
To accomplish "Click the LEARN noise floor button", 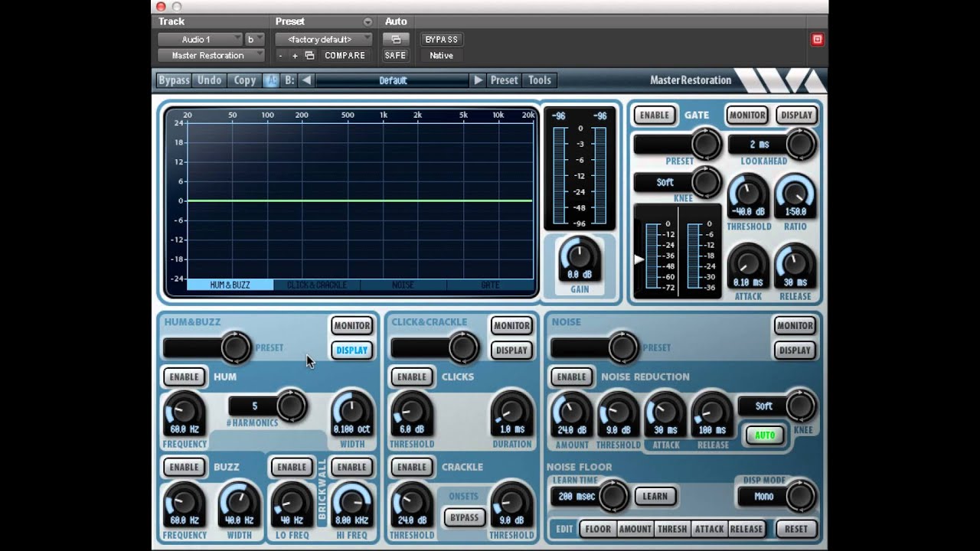I will pos(655,496).
